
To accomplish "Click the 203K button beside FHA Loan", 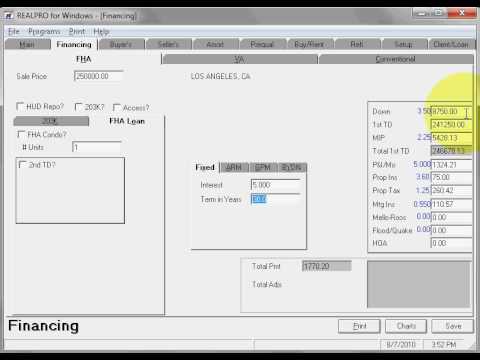I will 51,121.
